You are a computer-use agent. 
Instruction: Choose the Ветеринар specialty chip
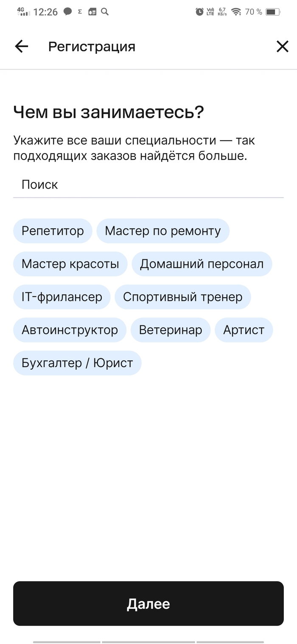point(171,330)
